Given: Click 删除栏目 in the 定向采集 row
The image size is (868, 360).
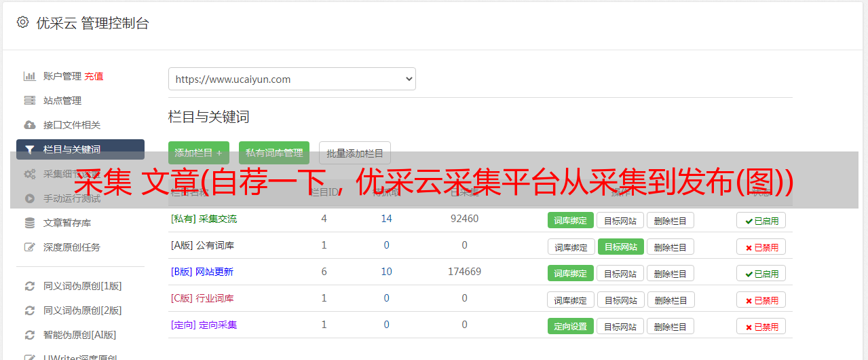Looking at the screenshot, I should coord(671,326).
